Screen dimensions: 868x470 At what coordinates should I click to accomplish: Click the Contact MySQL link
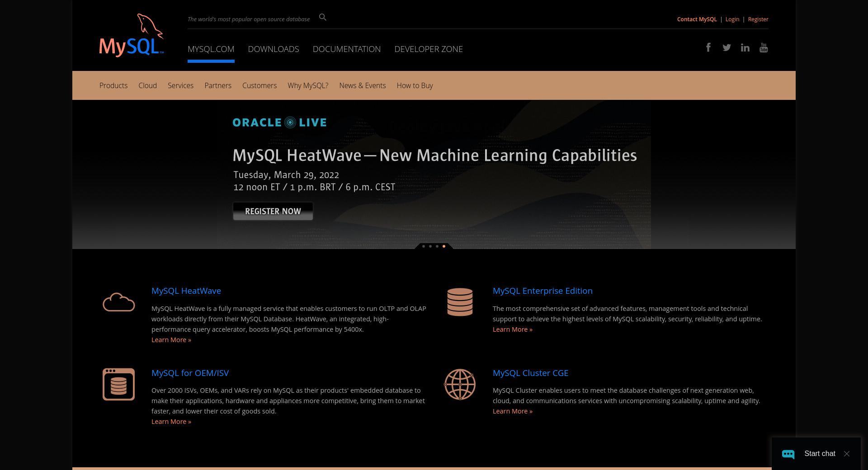pyautogui.click(x=697, y=19)
